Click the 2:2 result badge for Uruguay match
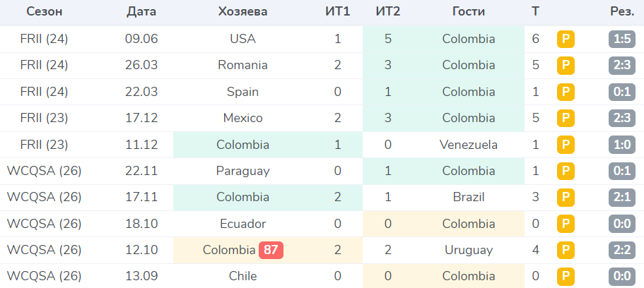The height and width of the screenshot is (288, 644). click(622, 250)
